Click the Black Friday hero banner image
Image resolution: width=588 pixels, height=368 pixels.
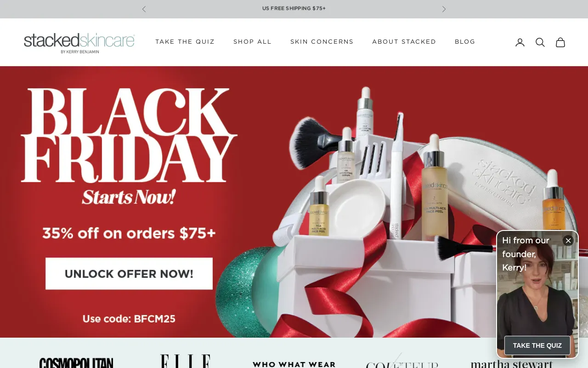tap(294, 202)
